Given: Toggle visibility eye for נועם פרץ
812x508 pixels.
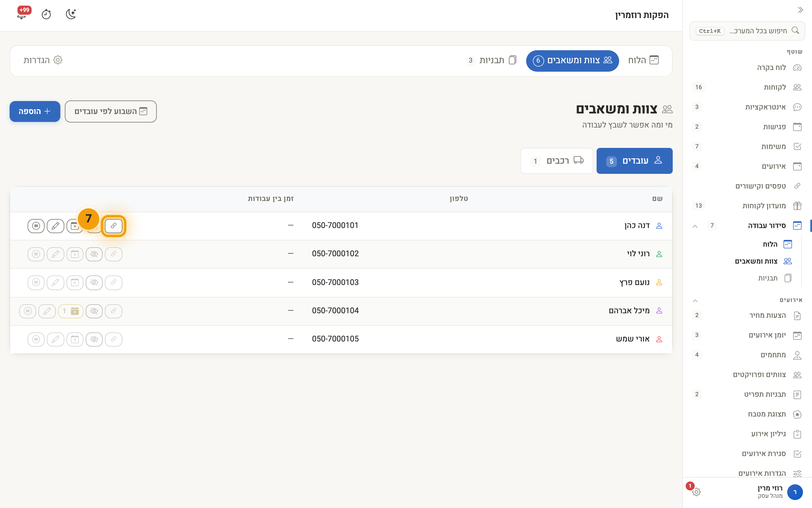Looking at the screenshot, I should click(94, 282).
